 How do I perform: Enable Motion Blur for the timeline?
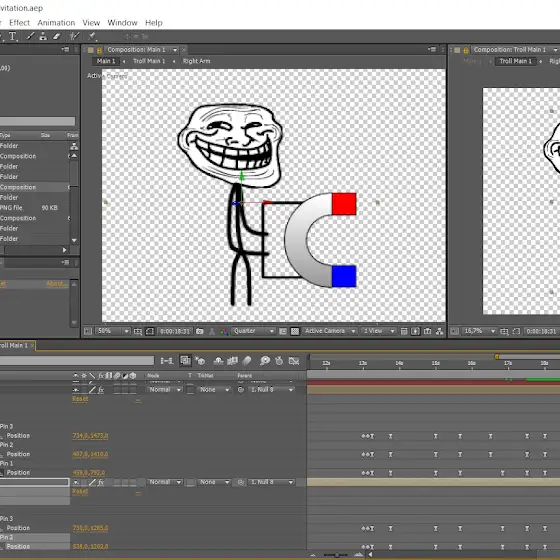(247, 361)
